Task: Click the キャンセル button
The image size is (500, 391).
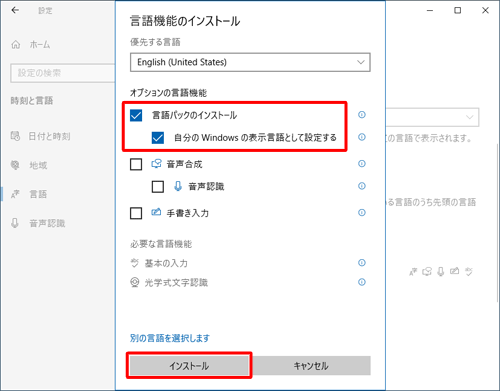Action: [x=311, y=366]
